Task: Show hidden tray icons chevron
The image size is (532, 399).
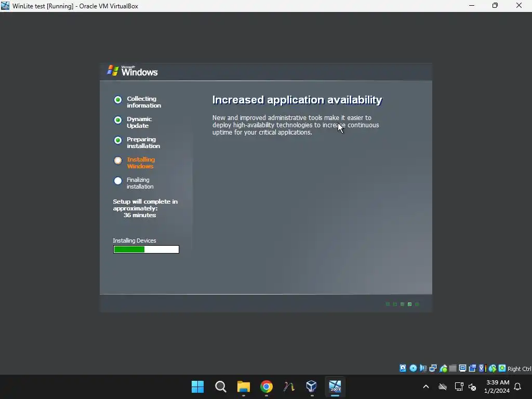Action: tap(426, 387)
